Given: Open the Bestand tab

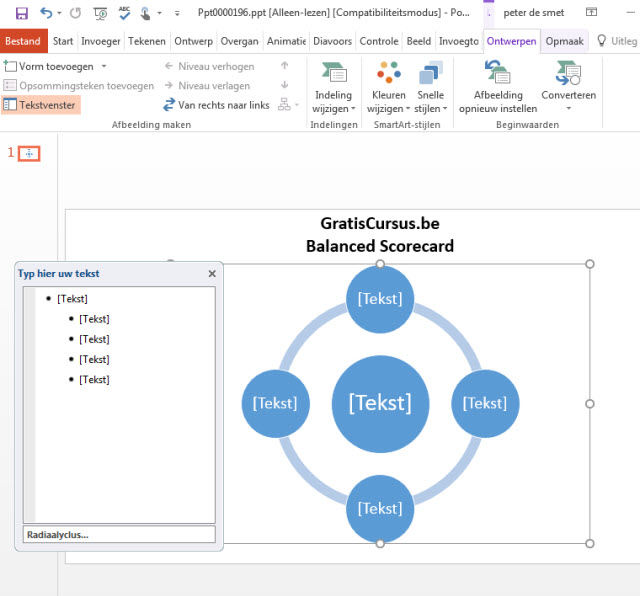Looking at the screenshot, I should pos(24,41).
